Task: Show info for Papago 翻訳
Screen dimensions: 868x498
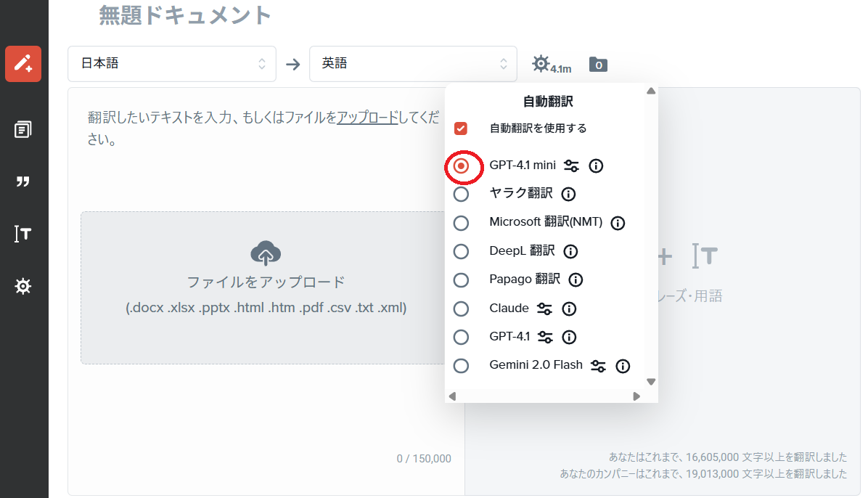Action: point(576,279)
